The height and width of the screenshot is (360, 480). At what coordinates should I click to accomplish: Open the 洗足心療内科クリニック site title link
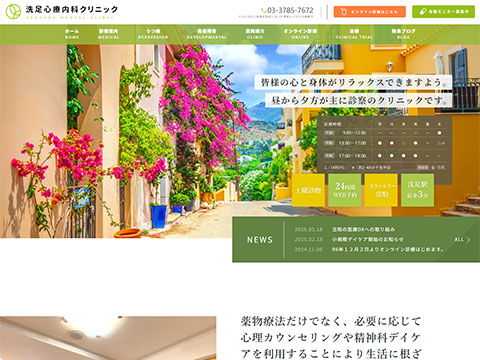pos(72,9)
